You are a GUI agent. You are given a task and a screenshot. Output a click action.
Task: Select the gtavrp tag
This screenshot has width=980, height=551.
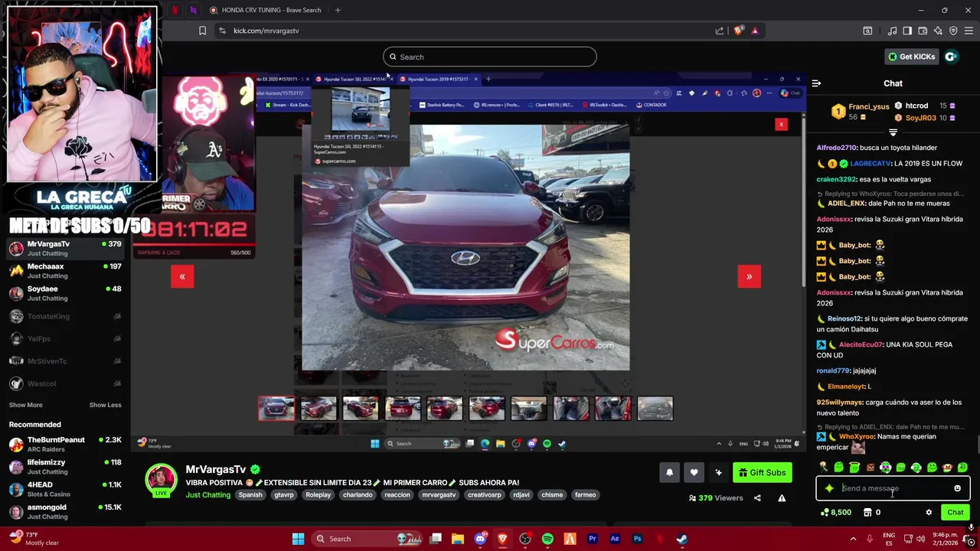coord(284,495)
